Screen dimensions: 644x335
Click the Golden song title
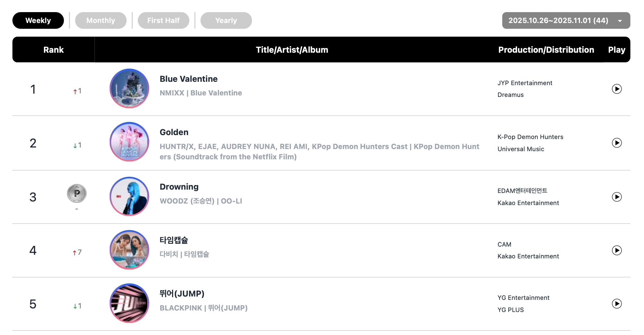click(x=174, y=132)
